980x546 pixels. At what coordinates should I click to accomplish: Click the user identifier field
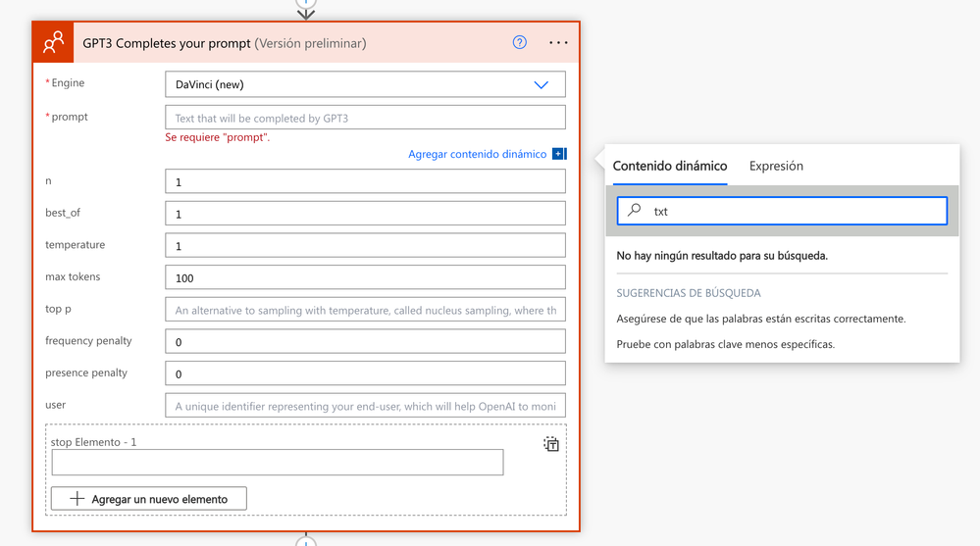click(x=365, y=405)
